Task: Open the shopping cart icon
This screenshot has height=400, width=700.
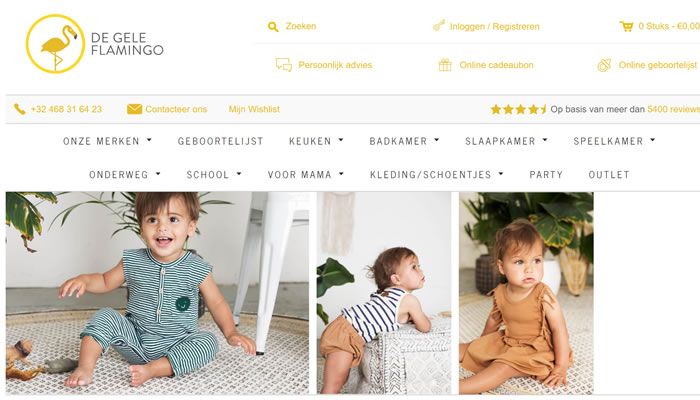Action: point(626,26)
